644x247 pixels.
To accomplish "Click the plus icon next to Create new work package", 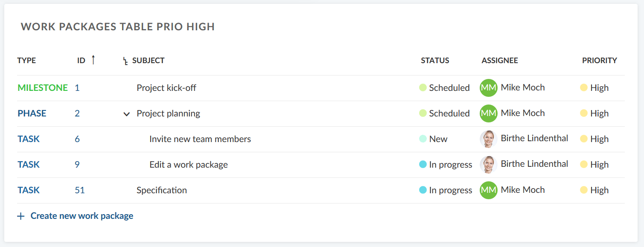I will click(x=20, y=215).
